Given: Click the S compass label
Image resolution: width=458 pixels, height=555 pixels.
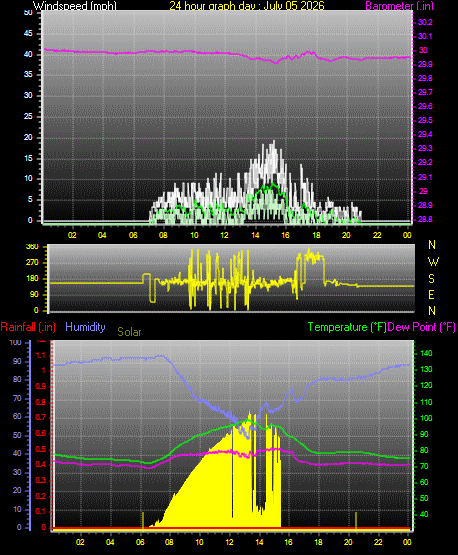Looking at the screenshot, I should click(x=431, y=279).
